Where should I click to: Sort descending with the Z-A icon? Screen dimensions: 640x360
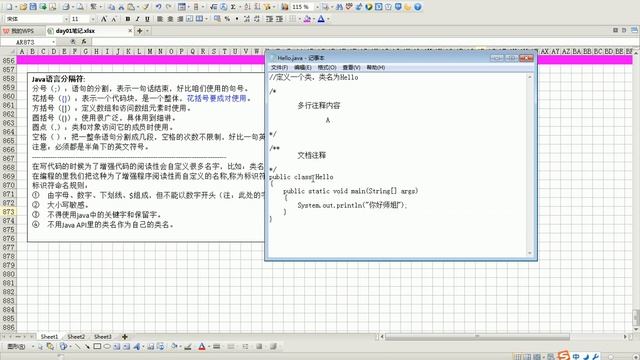point(257,7)
